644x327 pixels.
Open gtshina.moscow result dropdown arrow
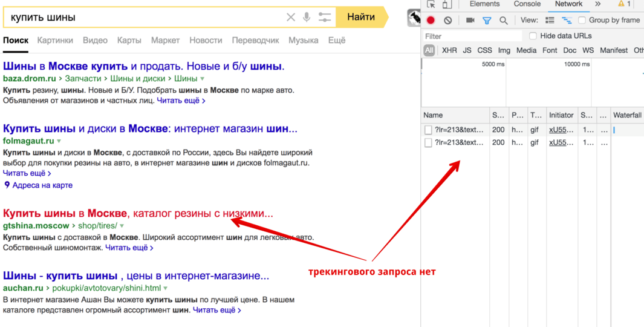122,226
